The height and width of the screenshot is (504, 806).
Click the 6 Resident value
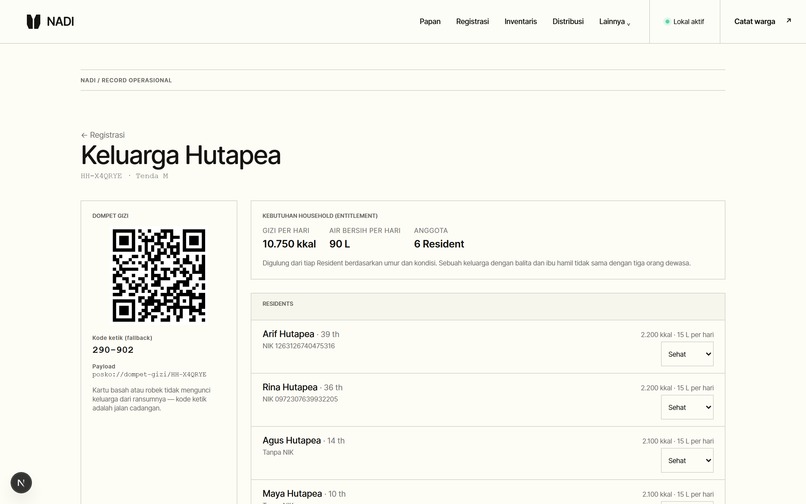click(439, 244)
